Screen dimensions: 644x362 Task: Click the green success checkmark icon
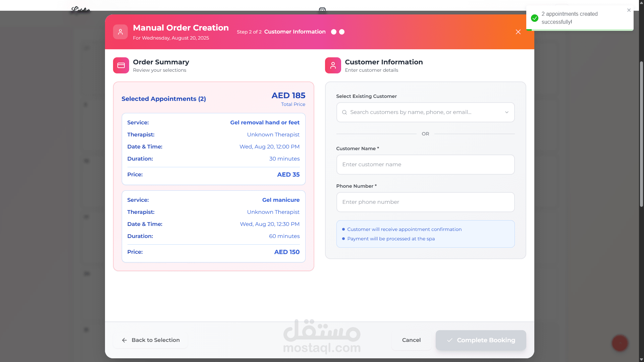pos(535,18)
